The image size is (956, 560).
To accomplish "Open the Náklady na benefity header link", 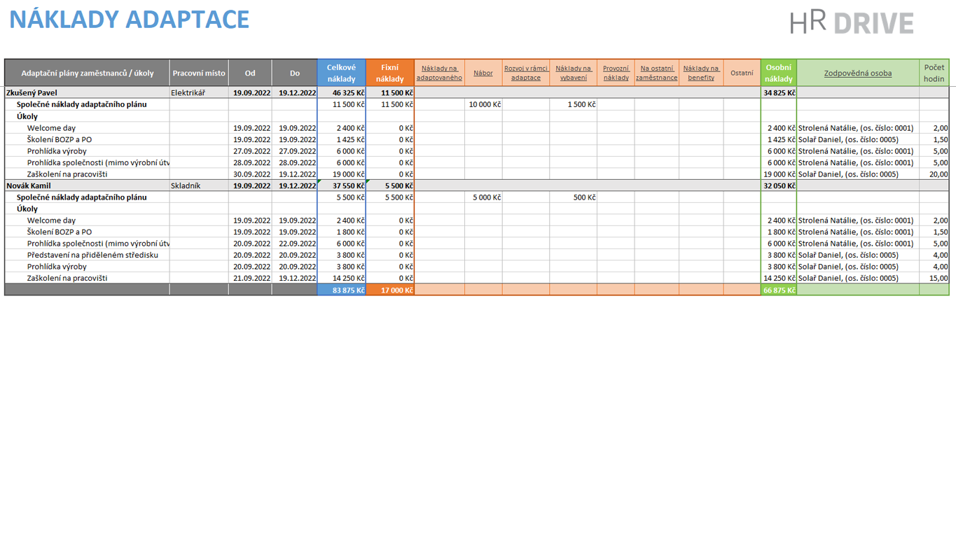I will (x=700, y=73).
